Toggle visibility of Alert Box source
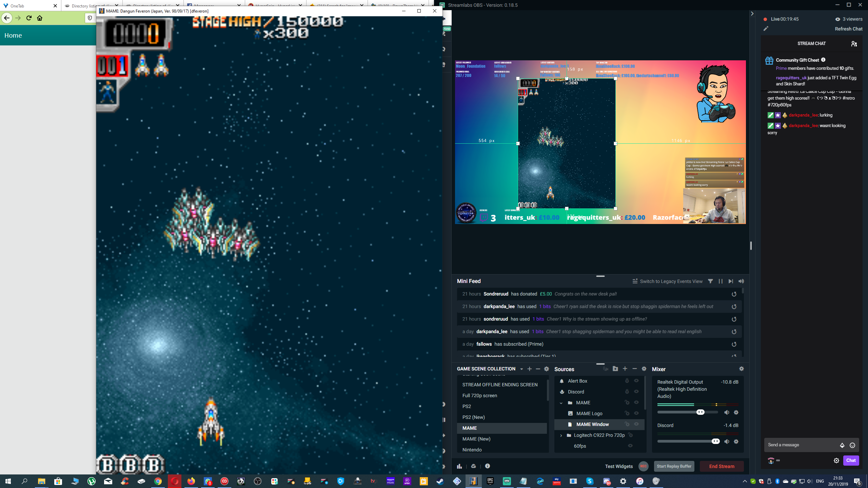This screenshot has height=488, width=868. [x=636, y=381]
